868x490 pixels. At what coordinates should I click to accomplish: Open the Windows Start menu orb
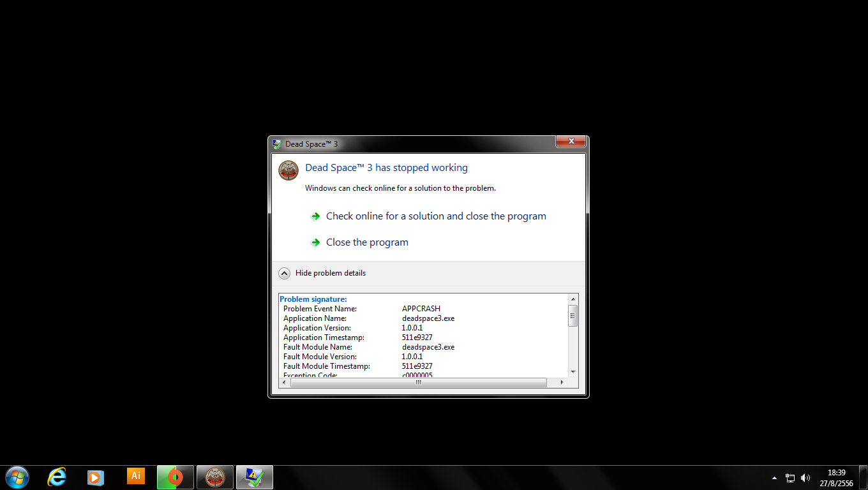click(17, 477)
